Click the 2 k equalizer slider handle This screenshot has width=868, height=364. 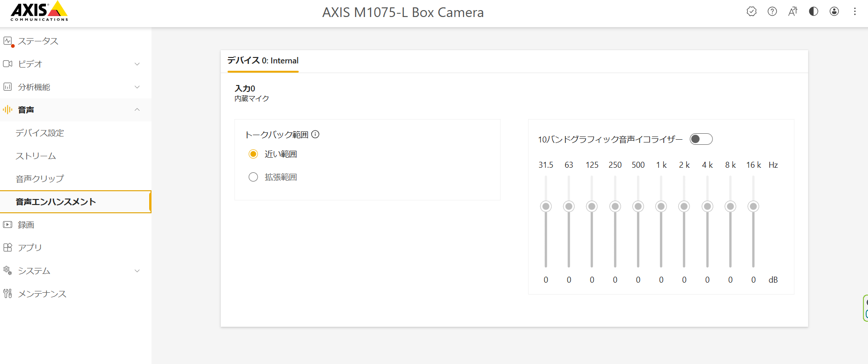click(684, 206)
